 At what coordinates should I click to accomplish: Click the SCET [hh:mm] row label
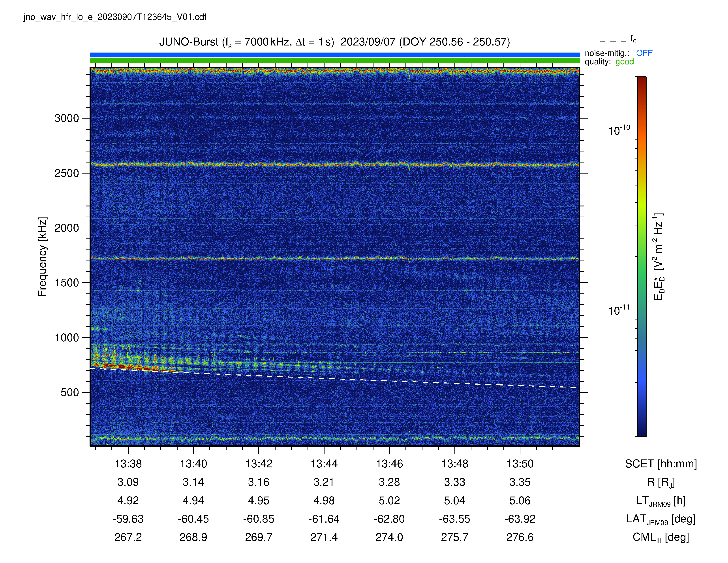(661, 464)
